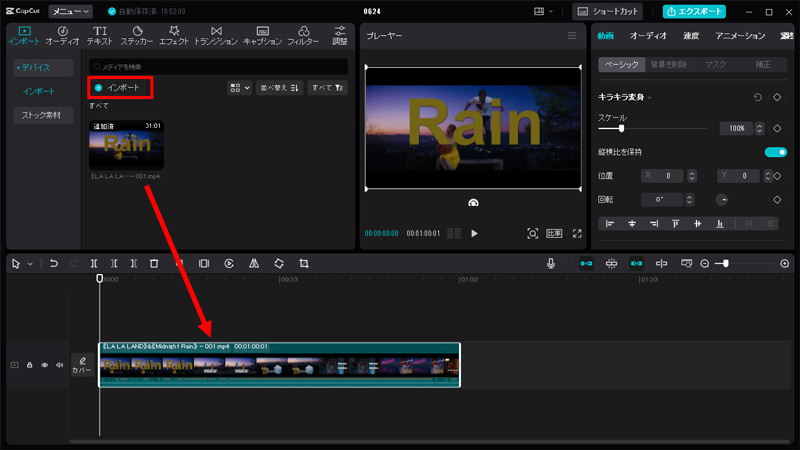
Task: Open the メニュー dropdown
Action: click(70, 11)
